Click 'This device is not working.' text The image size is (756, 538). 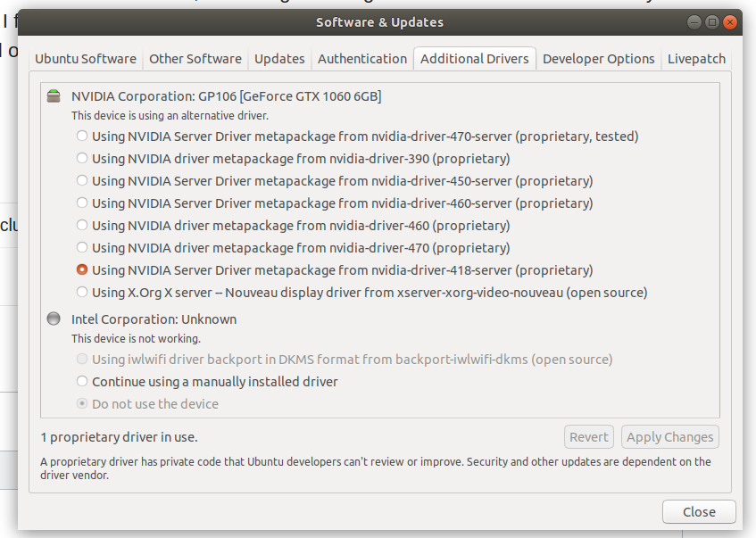click(x=136, y=338)
